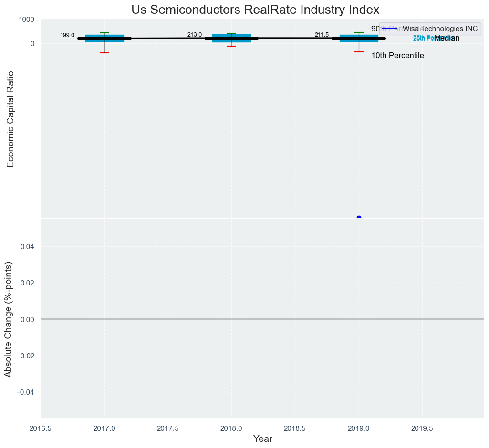Click the red lower whisker cap for 2017
Image resolution: width=489 pixels, height=448 pixels.
pos(104,53)
